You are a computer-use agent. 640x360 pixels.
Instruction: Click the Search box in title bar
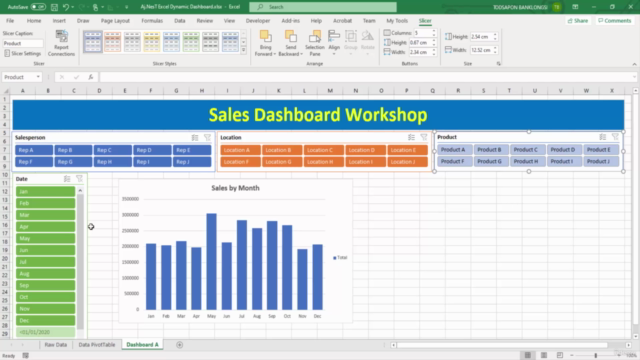click(x=323, y=7)
